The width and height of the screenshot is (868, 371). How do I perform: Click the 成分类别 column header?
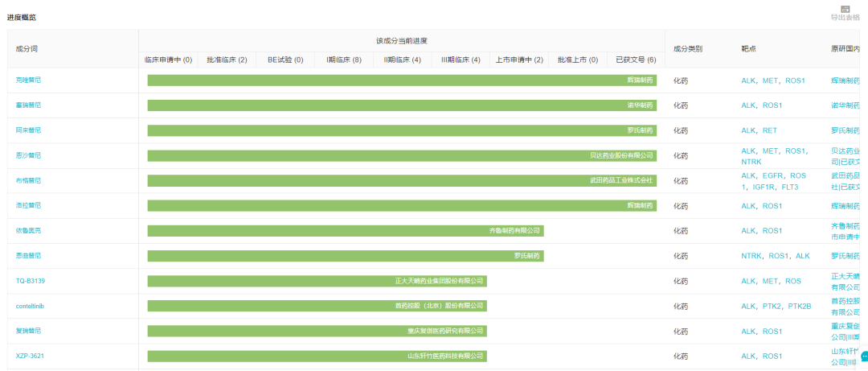(687, 49)
